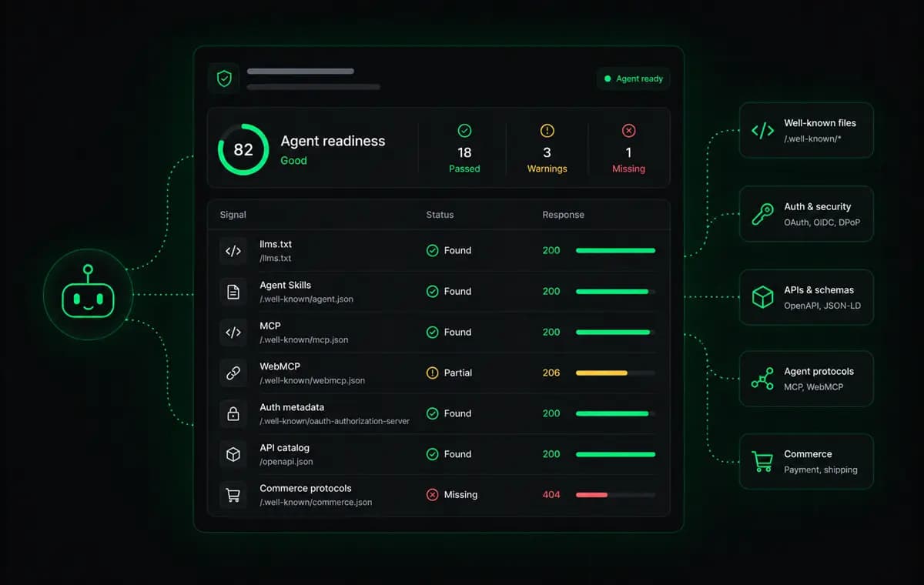Select the Response column header
924x585 pixels.
pos(564,215)
